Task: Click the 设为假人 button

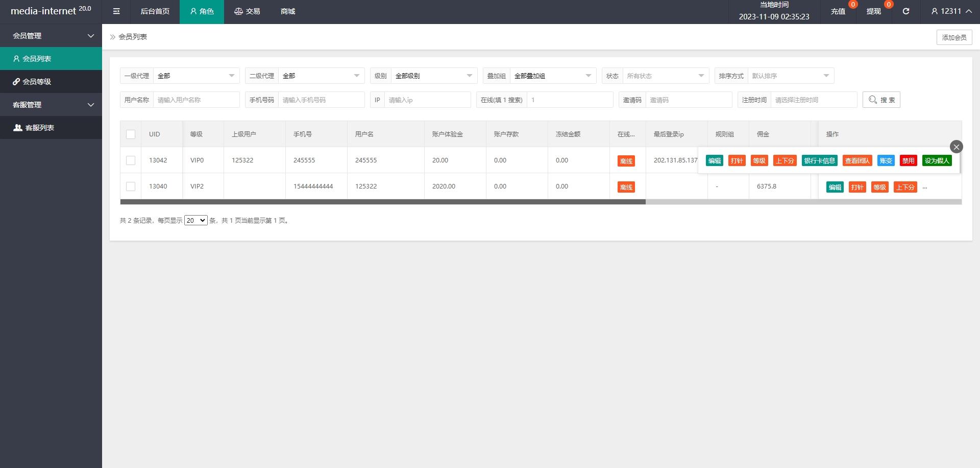Action: [x=937, y=160]
